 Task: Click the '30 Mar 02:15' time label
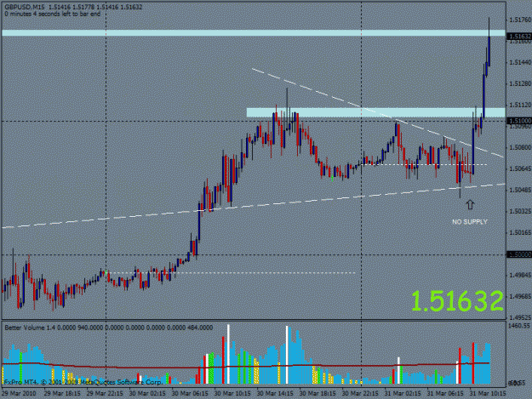coord(147,393)
